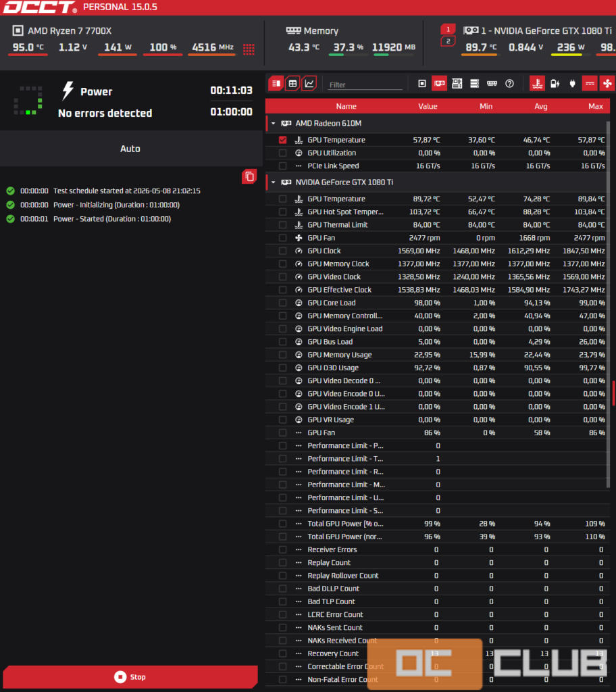
Task: Select GPU 1 badge in header
Action: [x=448, y=29]
